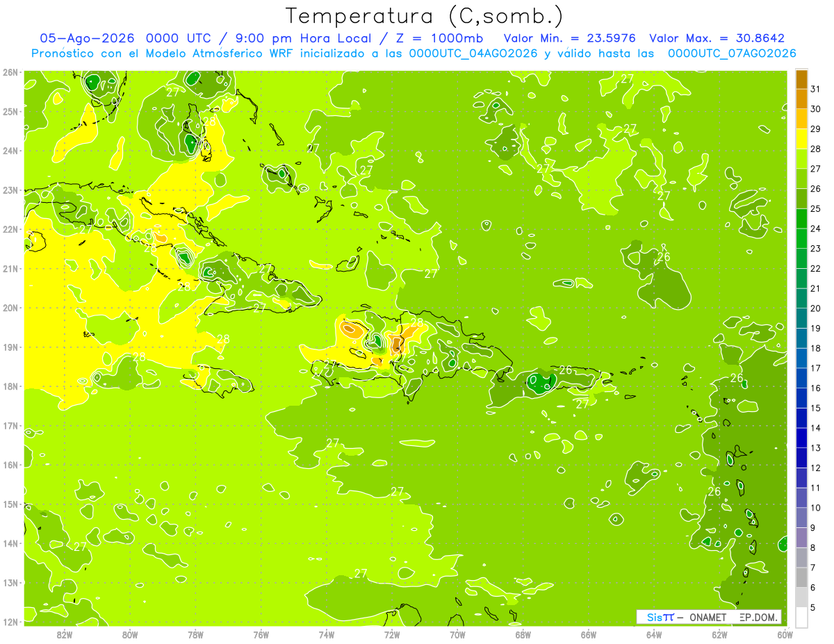
Task: Click the legend scale label "15"
Action: tap(816, 408)
